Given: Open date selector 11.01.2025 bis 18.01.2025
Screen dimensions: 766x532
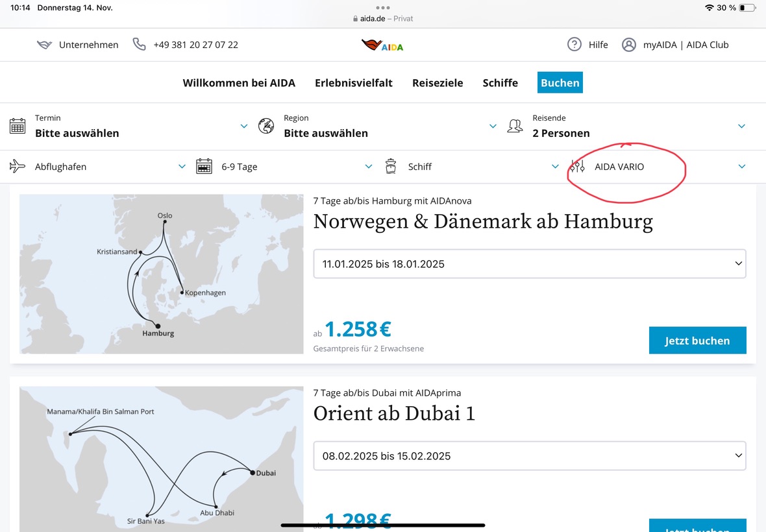Looking at the screenshot, I should pos(529,264).
